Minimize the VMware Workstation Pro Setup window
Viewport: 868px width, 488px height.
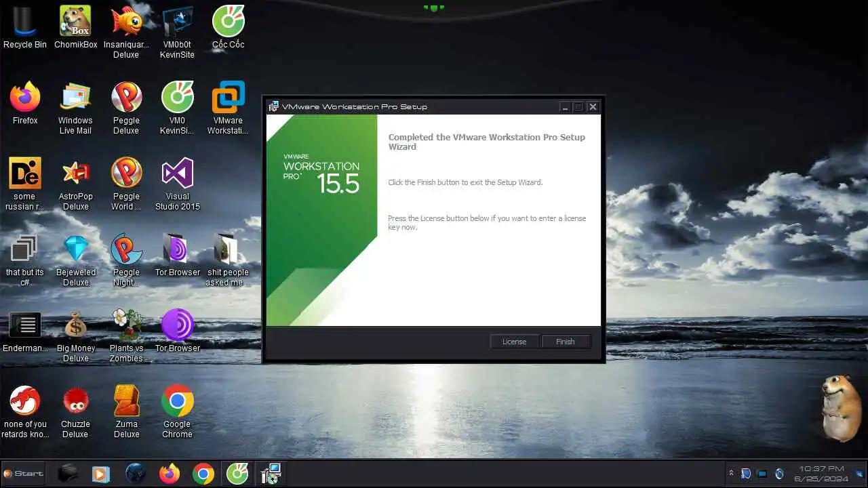[565, 107]
